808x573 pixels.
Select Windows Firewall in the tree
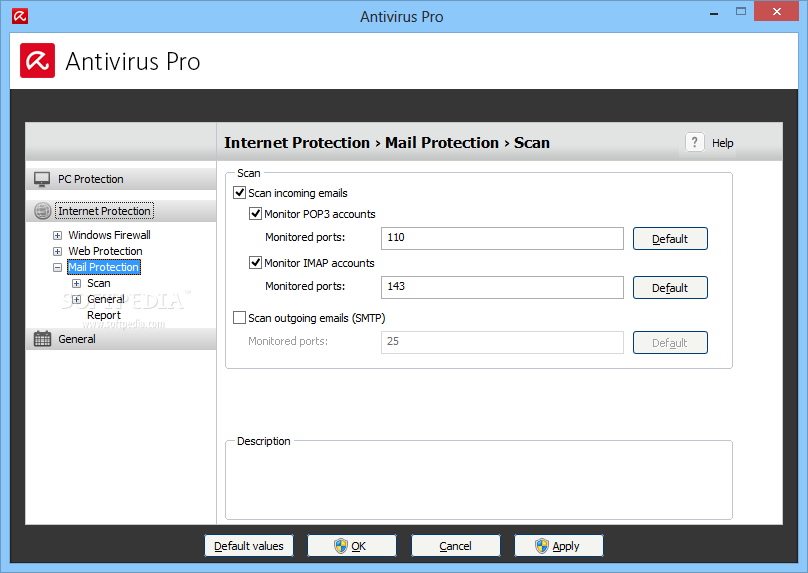(x=109, y=235)
